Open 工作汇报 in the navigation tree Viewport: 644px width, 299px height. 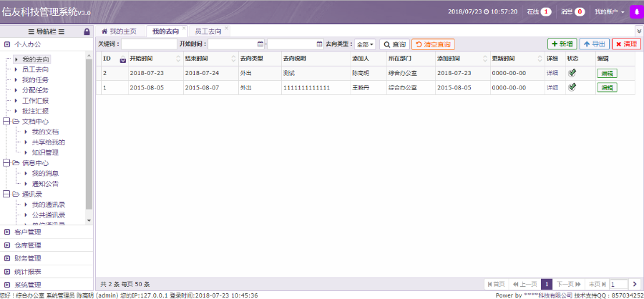35,101
